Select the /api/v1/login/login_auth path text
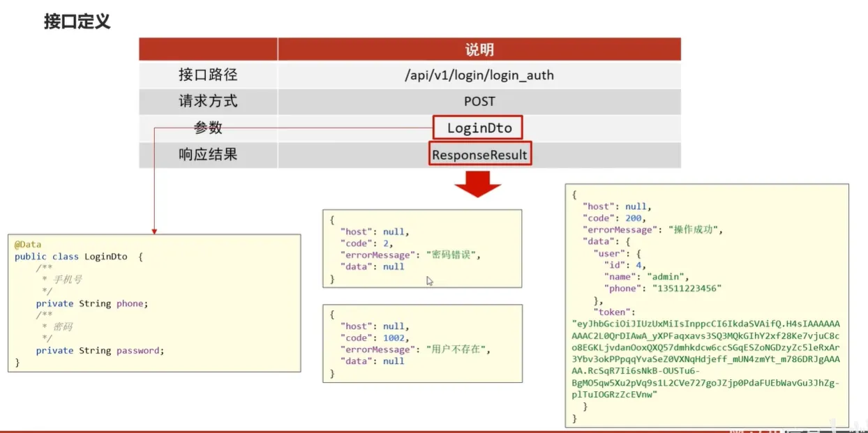The height and width of the screenshot is (433, 868). (x=479, y=75)
